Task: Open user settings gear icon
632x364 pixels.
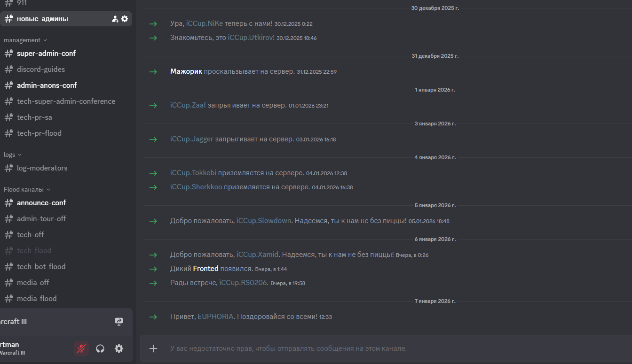Action: pyautogui.click(x=119, y=349)
